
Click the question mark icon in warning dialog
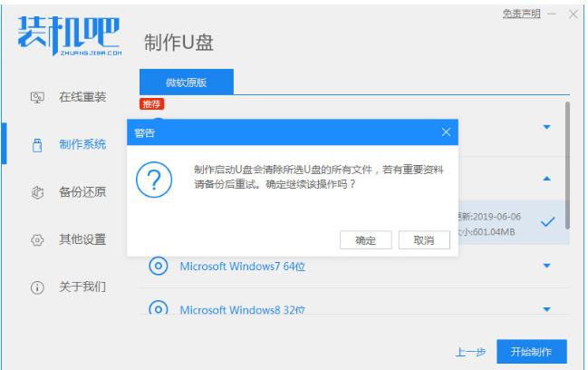[154, 181]
